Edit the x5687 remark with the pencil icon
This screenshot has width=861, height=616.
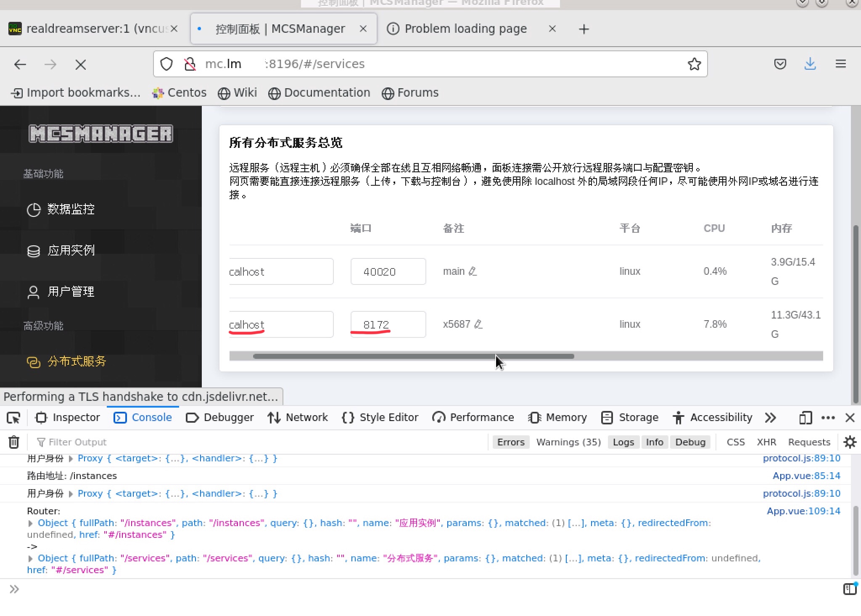[478, 324]
